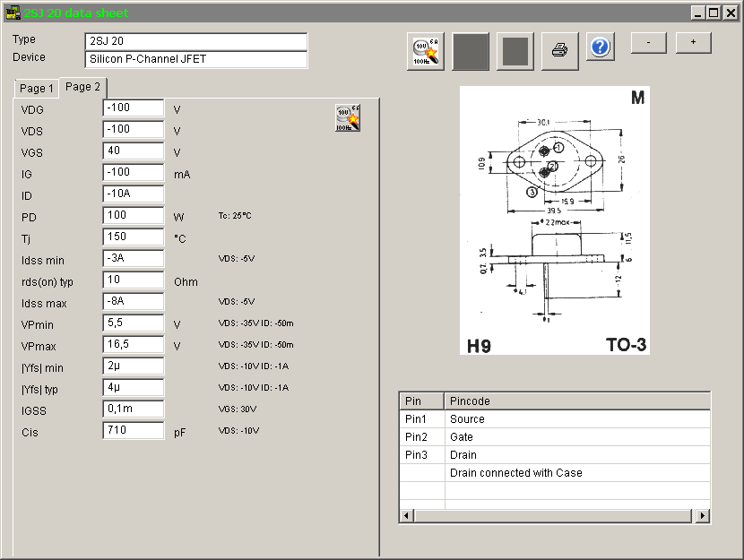Click the VGS: 30V condition text
The width and height of the screenshot is (744, 560).
click(x=238, y=409)
